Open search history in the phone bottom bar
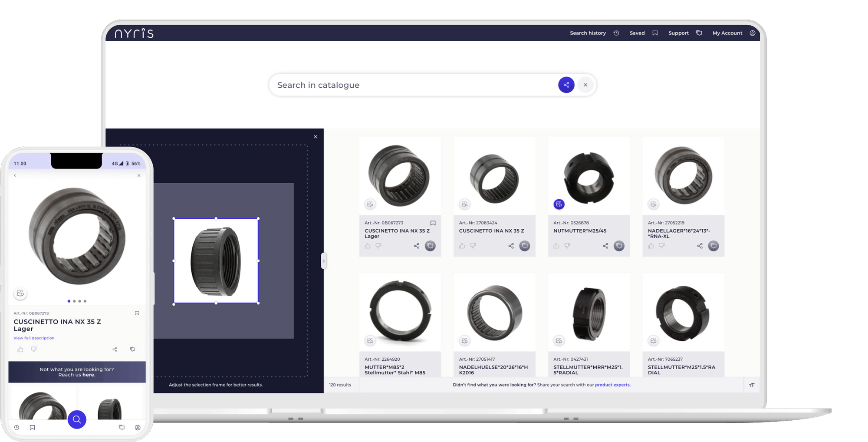 [x=16, y=428]
